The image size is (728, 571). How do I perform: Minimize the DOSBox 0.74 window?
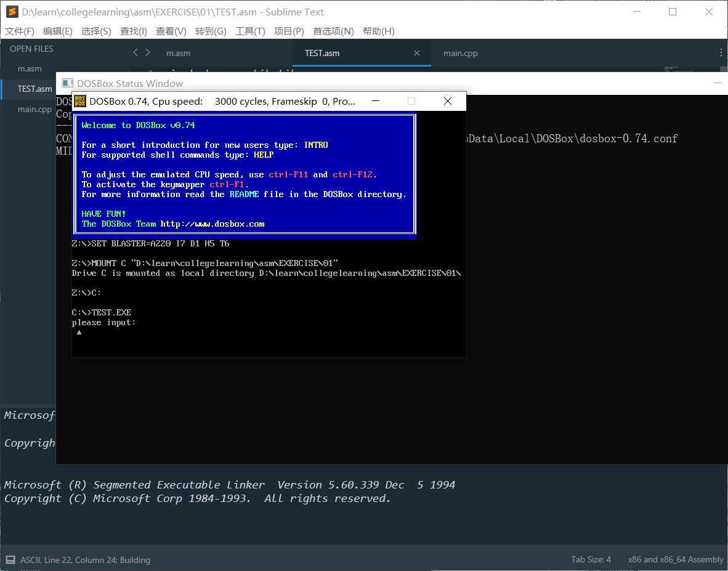pyautogui.click(x=376, y=101)
